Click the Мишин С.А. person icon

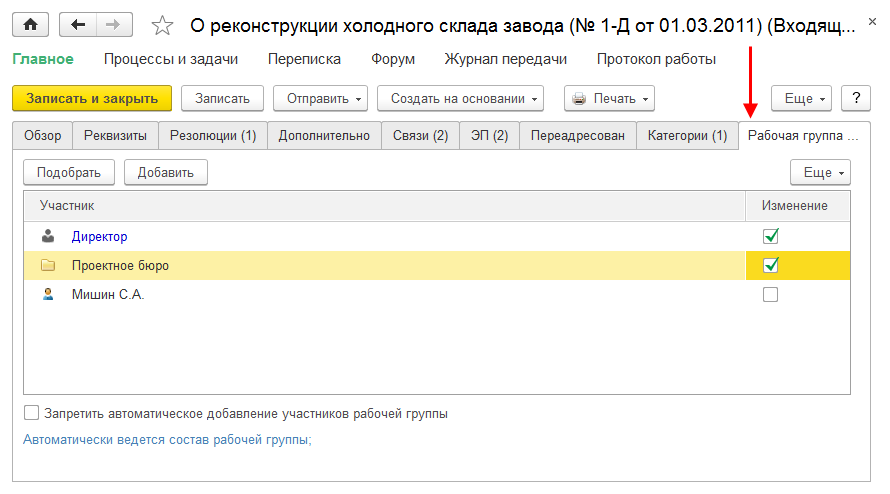(x=48, y=295)
